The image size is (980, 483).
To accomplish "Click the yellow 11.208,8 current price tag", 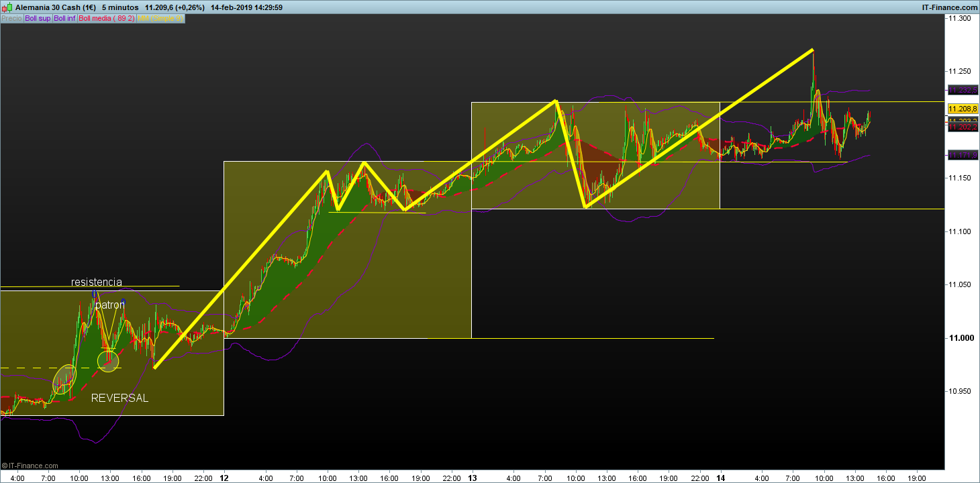I will click(x=963, y=108).
